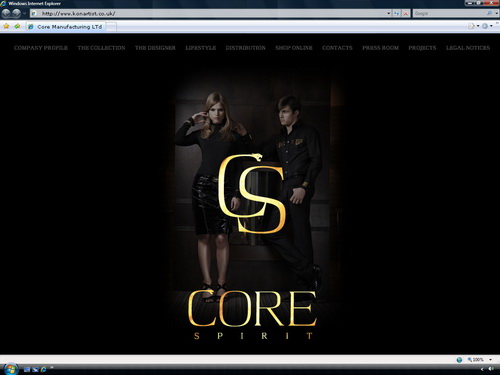Click the Refresh icon beside address bar
The image size is (500, 375).
(x=397, y=13)
